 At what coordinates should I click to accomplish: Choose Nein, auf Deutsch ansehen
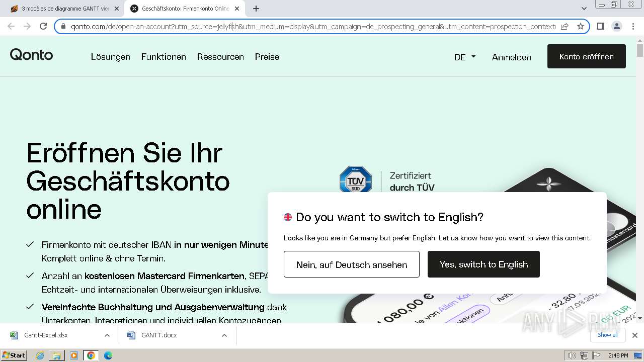tap(352, 264)
